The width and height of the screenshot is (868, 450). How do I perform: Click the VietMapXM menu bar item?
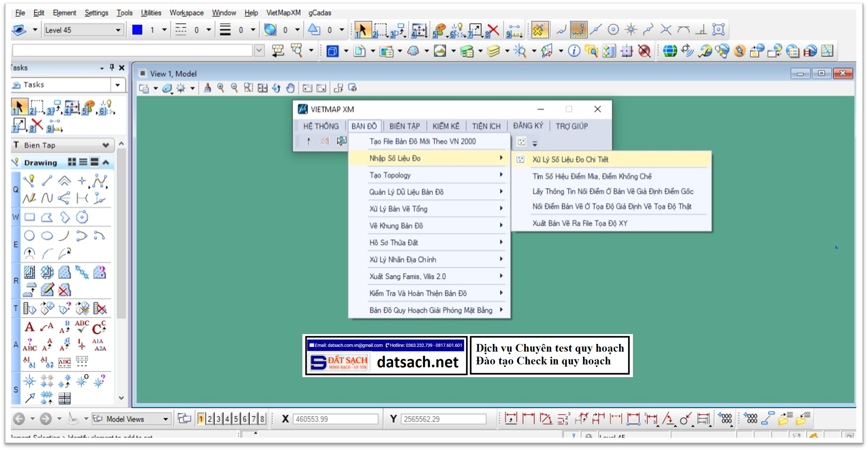[x=283, y=13]
